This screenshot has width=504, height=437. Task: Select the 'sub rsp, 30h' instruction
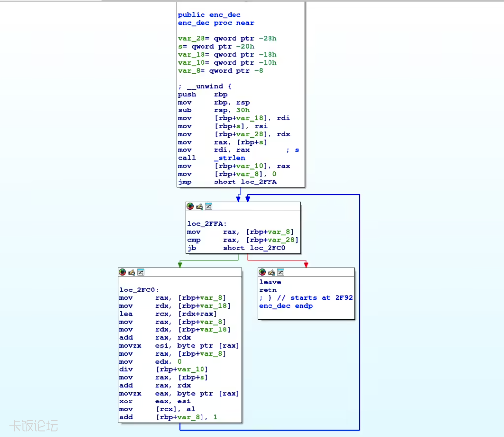tap(214, 110)
